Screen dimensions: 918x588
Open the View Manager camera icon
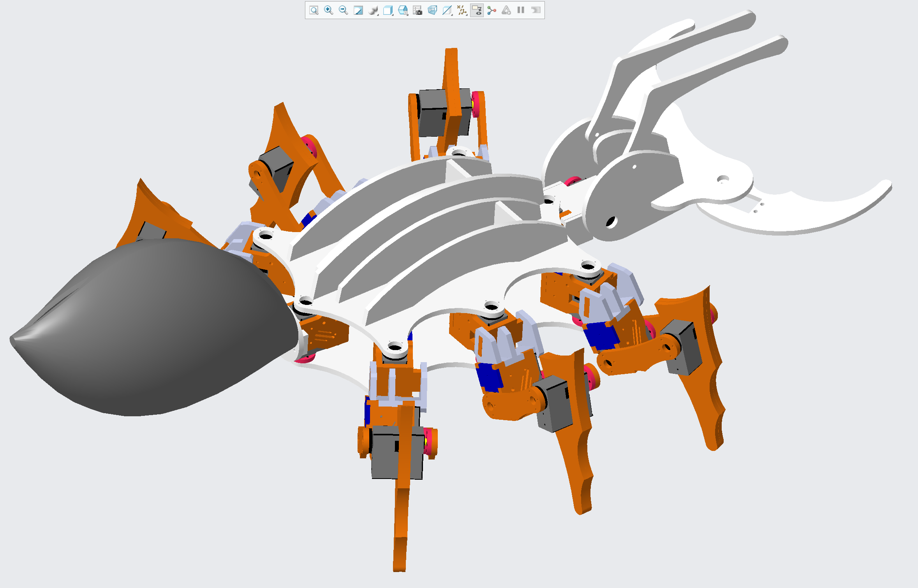(418, 10)
